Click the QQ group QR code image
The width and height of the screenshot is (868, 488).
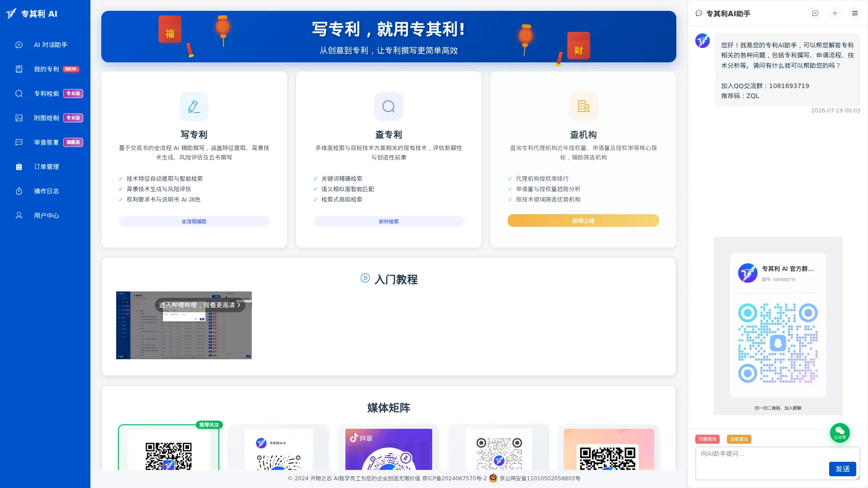[778, 326]
